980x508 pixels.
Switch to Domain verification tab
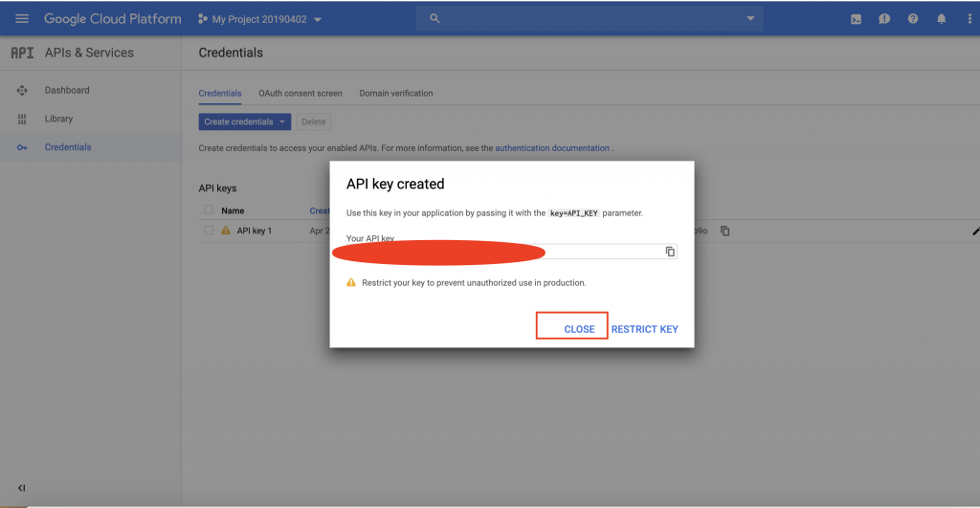(x=396, y=93)
